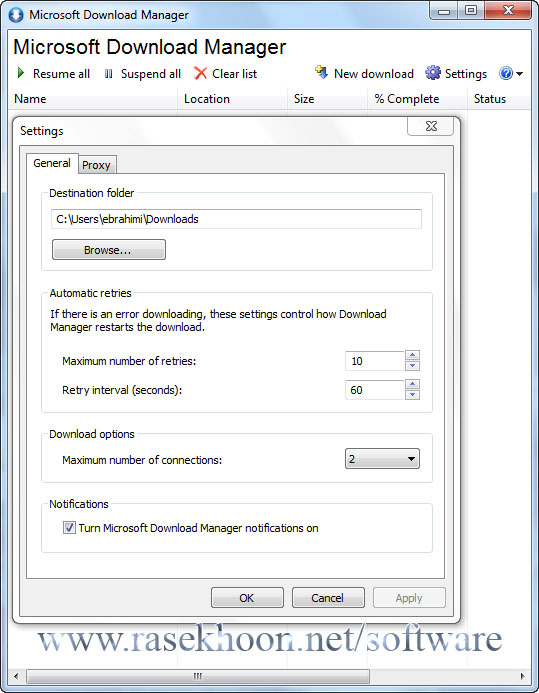Decrease maximum number of retries
The height and width of the screenshot is (693, 539).
click(x=412, y=366)
